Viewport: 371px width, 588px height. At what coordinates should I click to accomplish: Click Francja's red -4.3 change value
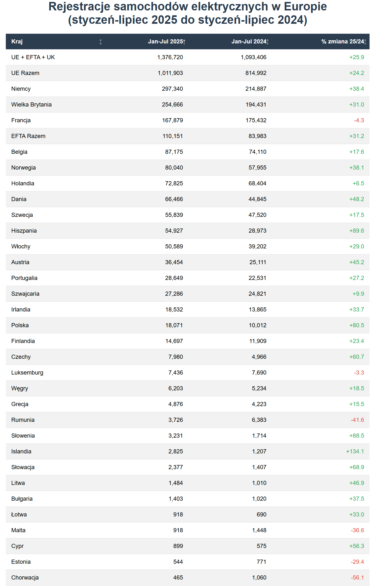[359, 120]
